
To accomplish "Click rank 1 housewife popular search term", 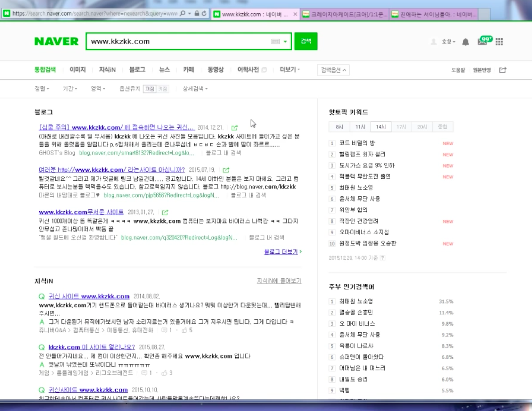I will click(356, 301).
